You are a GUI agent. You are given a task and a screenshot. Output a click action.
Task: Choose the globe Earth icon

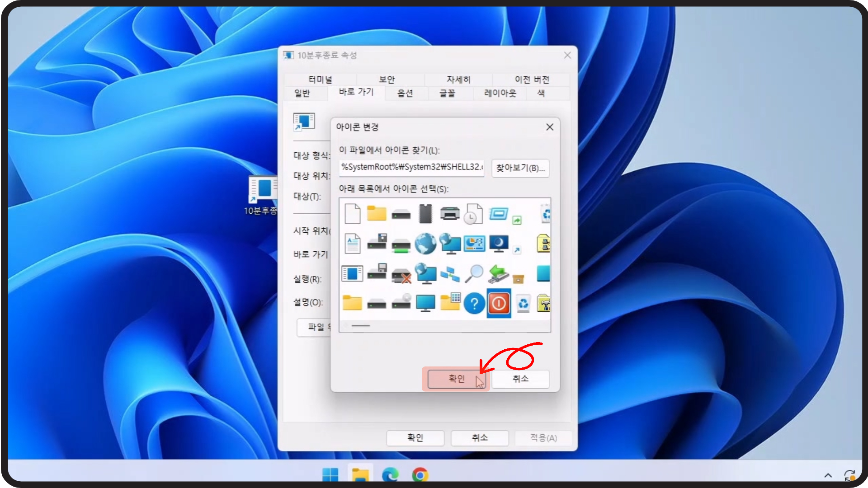pos(425,244)
